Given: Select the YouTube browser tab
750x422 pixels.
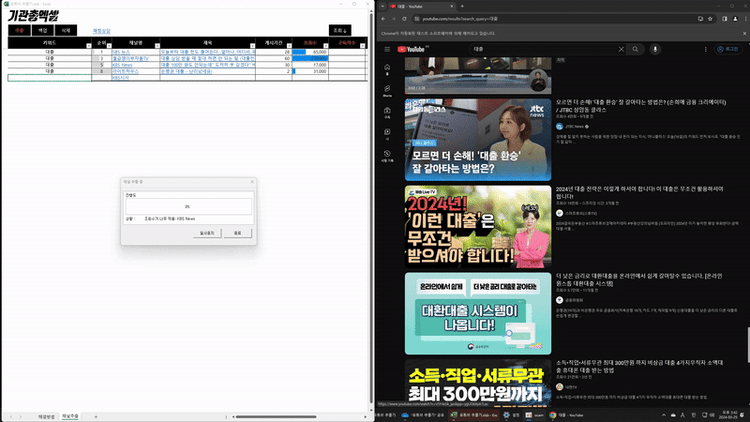Looking at the screenshot, I should pos(421,6).
